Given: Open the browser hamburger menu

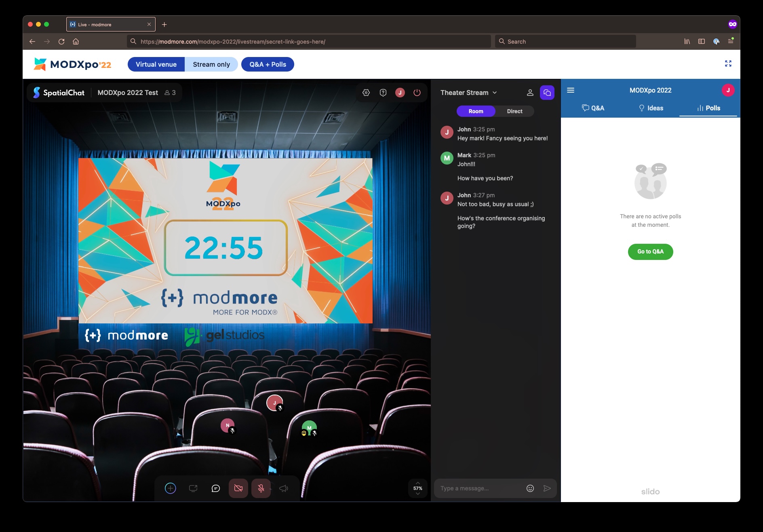Looking at the screenshot, I should pyautogui.click(x=731, y=41).
